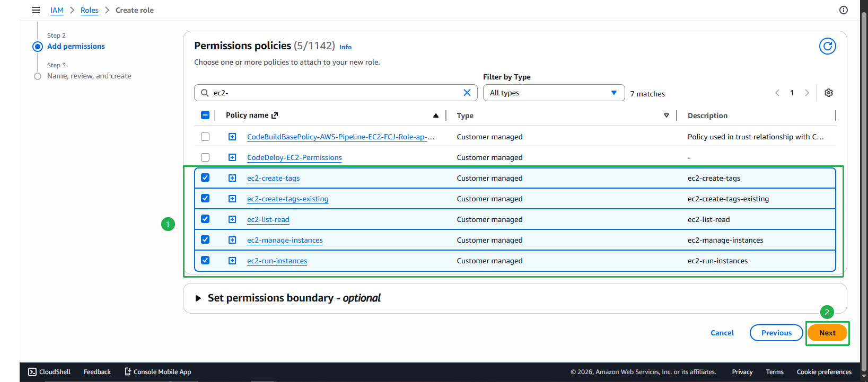This screenshot has width=868, height=382.
Task: Open ec2-create-tags-existing policy link
Action: point(287,199)
